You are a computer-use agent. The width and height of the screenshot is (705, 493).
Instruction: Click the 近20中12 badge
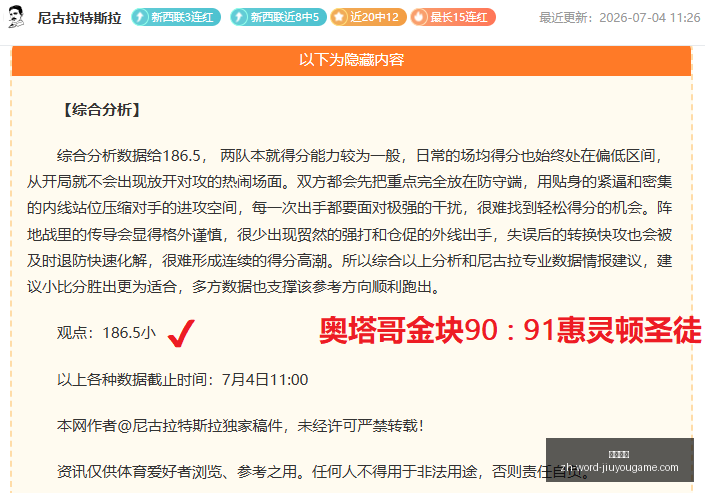tap(368, 17)
